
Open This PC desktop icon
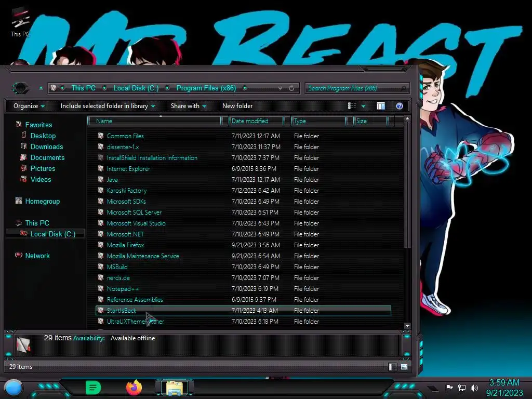pos(20,22)
